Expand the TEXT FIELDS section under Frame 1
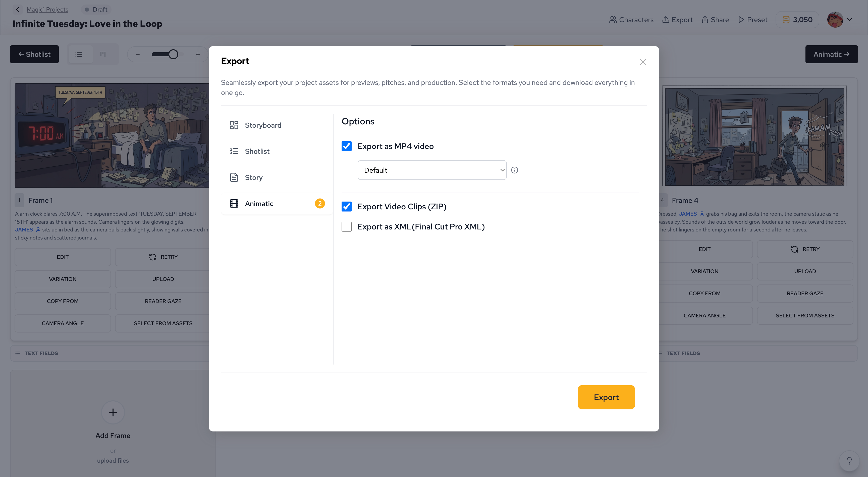 (x=41, y=353)
